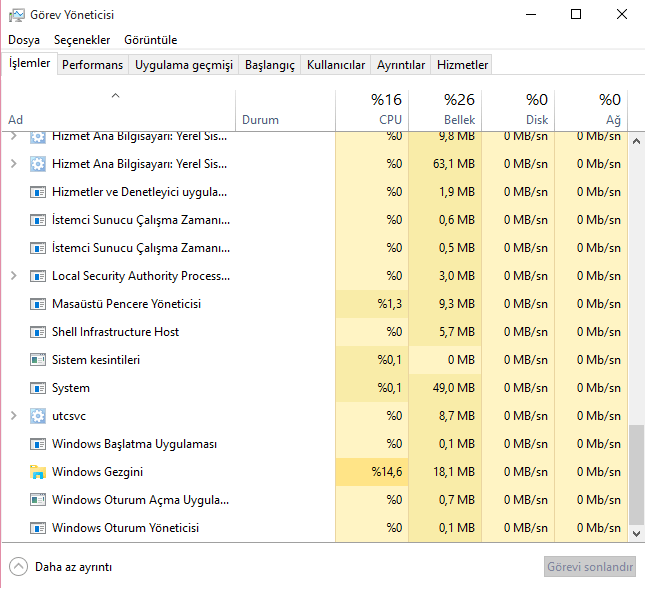The image size is (645, 589).
Task: Open the Dosya menu
Action: 24,40
